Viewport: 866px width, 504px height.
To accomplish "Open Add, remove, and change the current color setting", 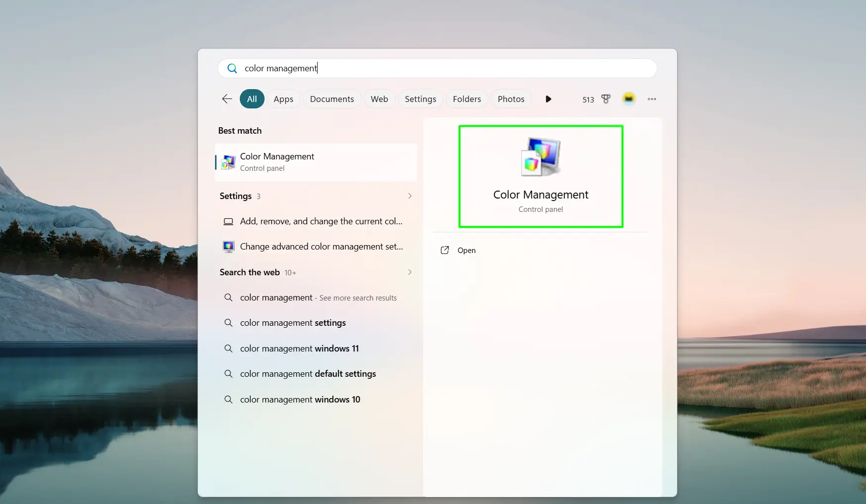I will tap(316, 221).
